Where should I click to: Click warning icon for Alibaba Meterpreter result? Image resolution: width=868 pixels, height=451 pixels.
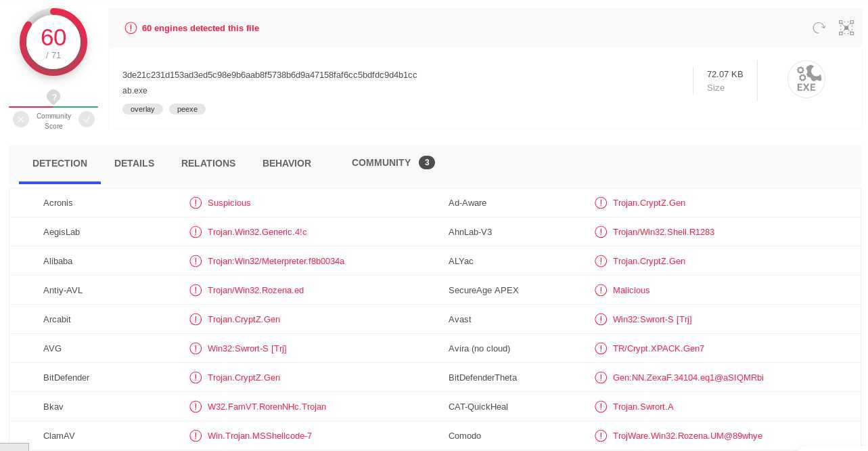coord(196,261)
